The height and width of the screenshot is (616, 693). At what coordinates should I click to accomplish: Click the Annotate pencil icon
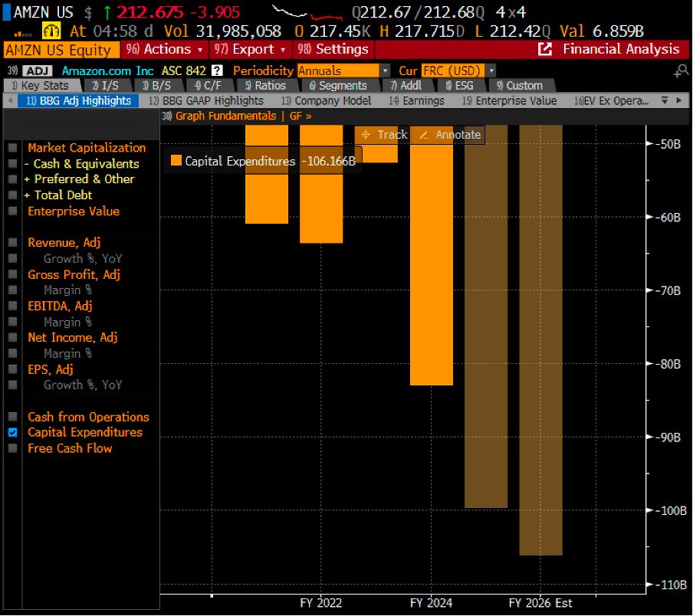[424, 135]
